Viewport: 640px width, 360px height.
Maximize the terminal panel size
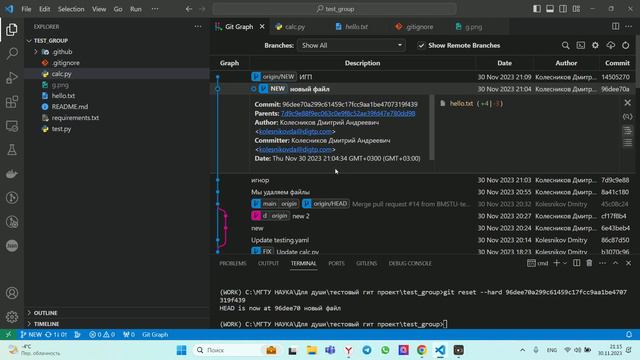[616, 263]
